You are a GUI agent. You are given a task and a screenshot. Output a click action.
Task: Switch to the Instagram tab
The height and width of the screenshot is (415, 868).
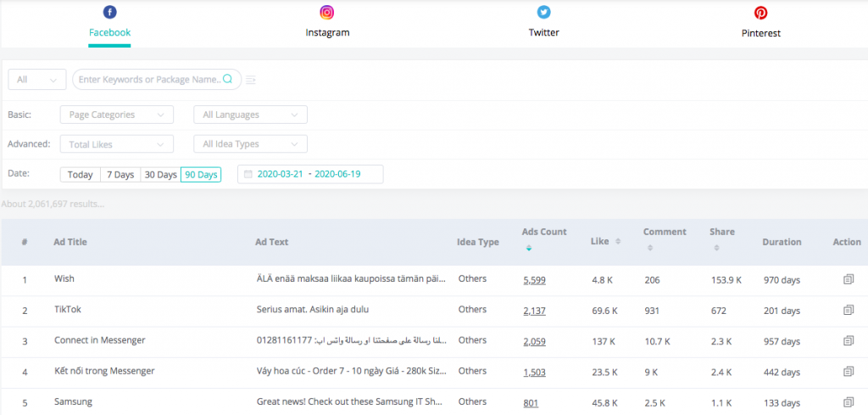tap(327, 33)
